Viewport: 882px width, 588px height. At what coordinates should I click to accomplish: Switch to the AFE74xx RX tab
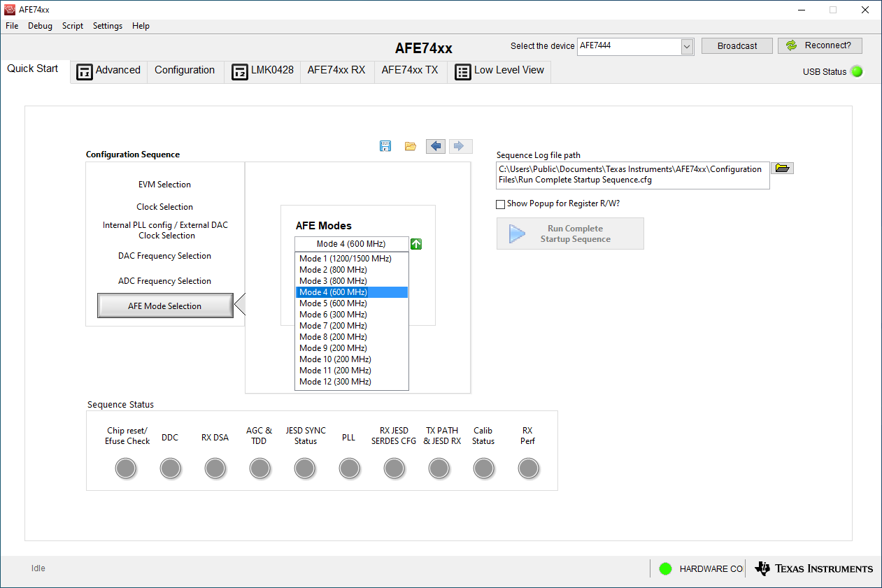336,71
